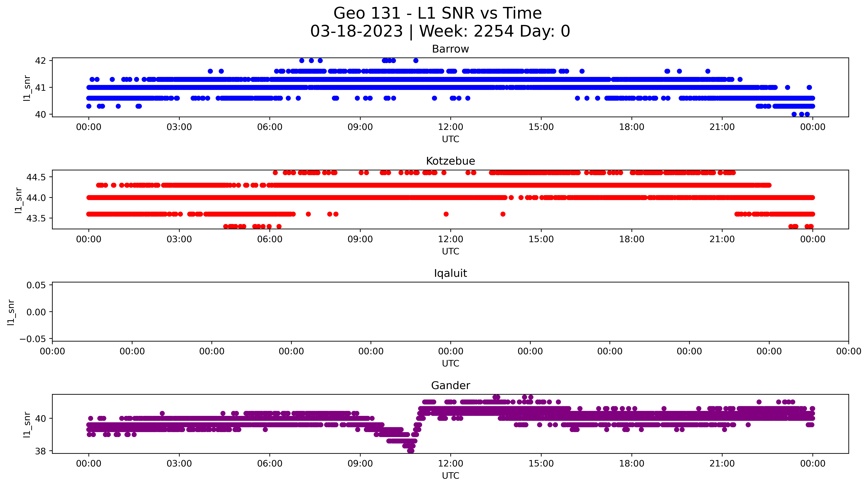Click the l1_snr y-axis label of Iqaluit plot
The image size is (868, 487).
(x=11, y=312)
